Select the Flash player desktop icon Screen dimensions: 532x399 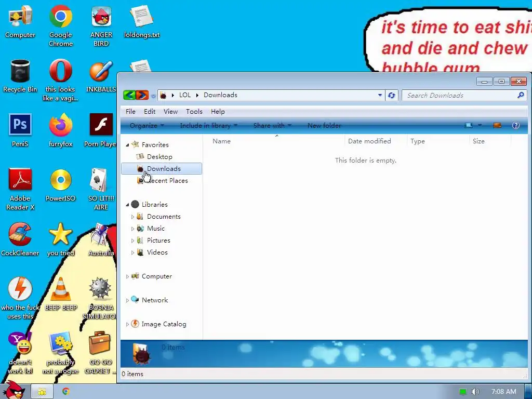(x=100, y=130)
